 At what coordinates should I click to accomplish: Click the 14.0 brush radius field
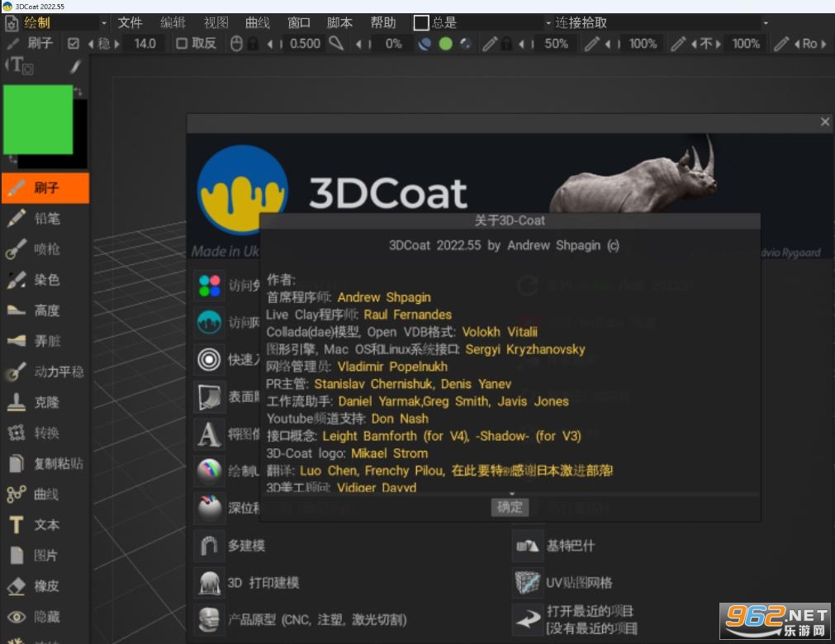(x=145, y=44)
